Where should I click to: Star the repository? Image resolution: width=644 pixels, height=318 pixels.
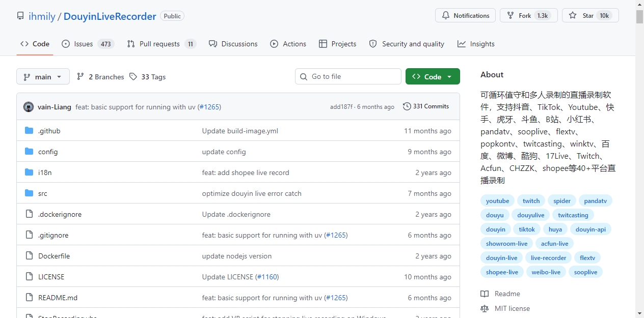pos(591,15)
